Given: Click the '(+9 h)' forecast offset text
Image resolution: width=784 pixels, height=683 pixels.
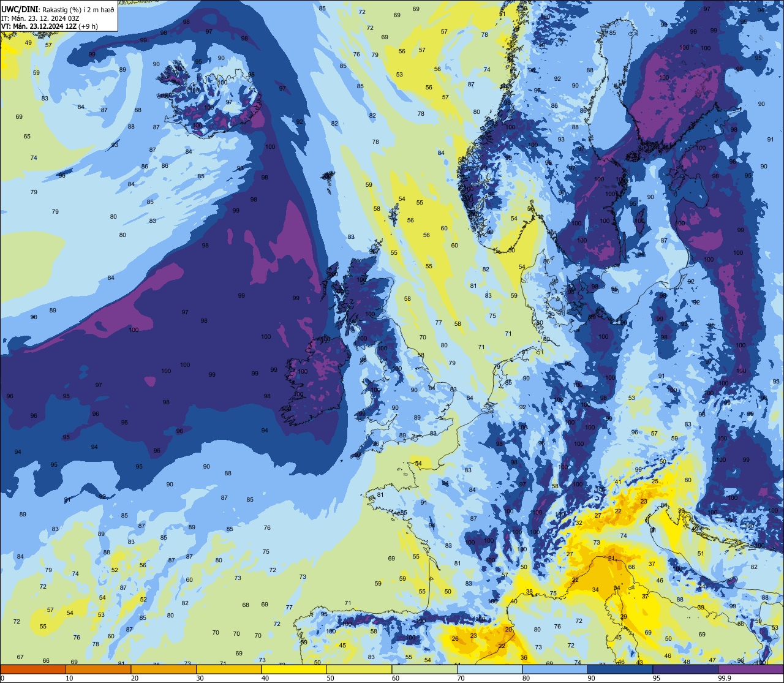Looking at the screenshot, I should [88, 26].
